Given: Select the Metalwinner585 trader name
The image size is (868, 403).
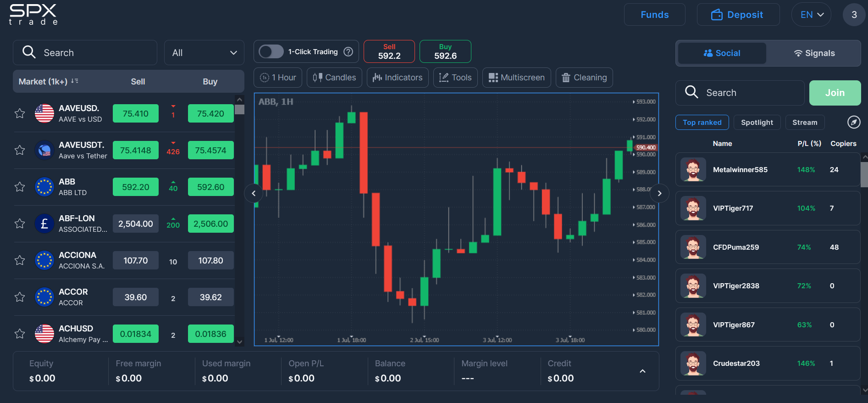Looking at the screenshot, I should [x=740, y=170].
